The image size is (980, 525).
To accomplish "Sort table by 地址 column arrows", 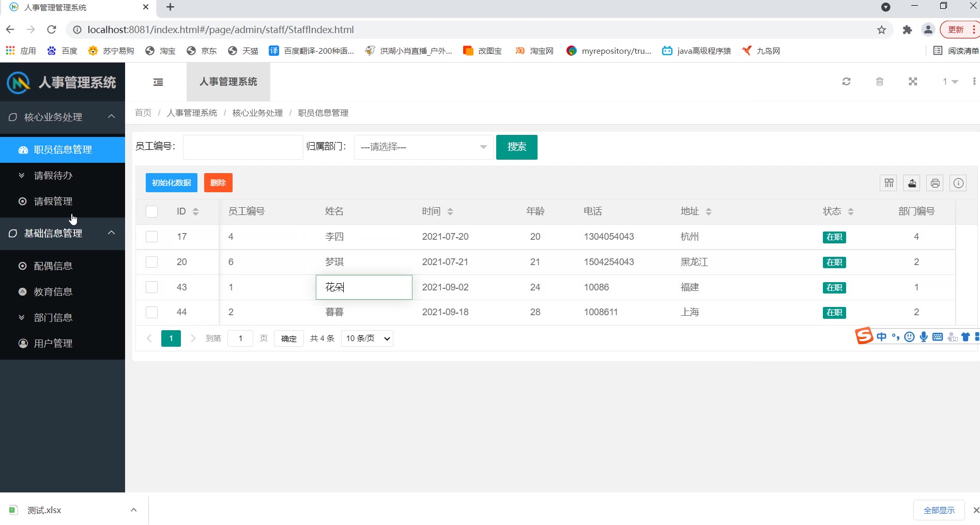I will tap(709, 211).
